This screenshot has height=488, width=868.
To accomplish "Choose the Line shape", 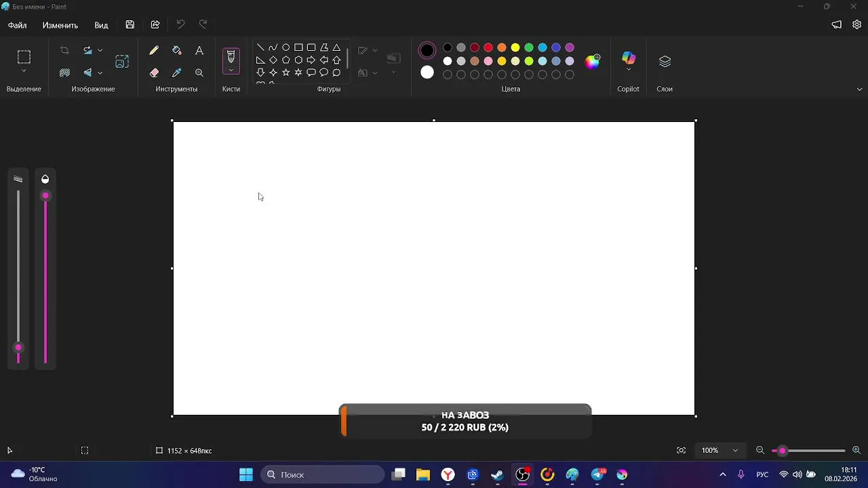I will pyautogui.click(x=260, y=47).
